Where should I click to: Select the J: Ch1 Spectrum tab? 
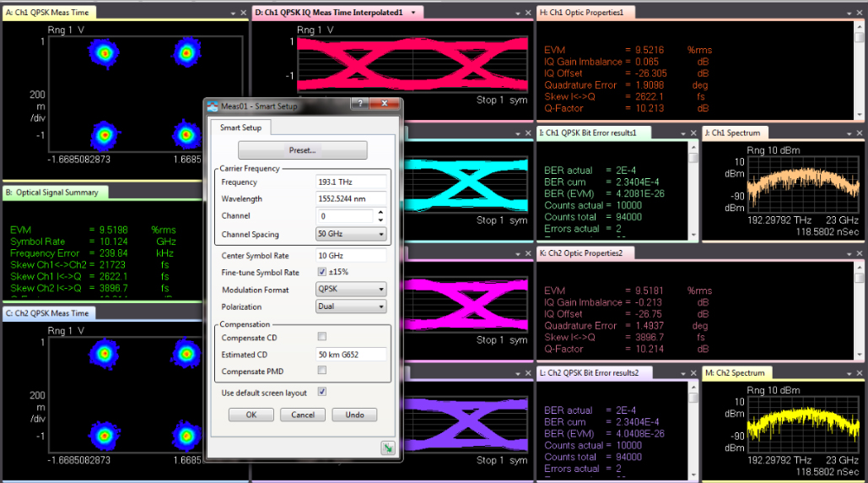tap(736, 133)
